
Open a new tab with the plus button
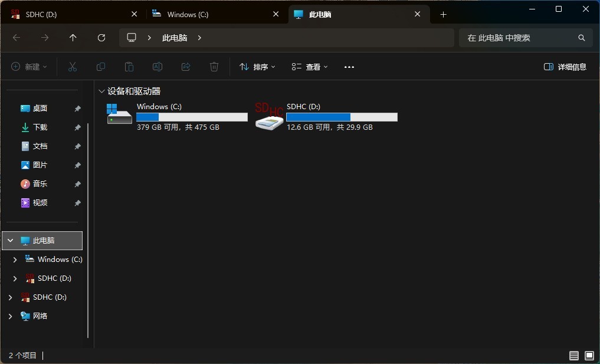(x=443, y=14)
